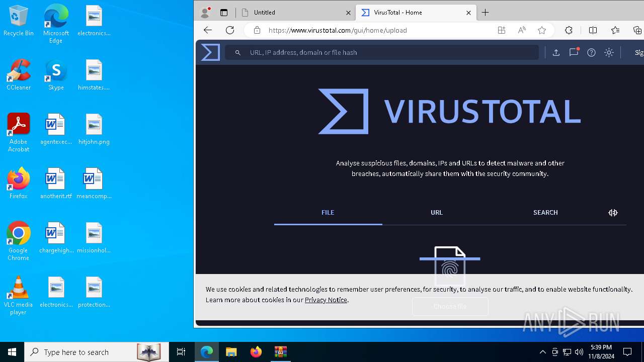Toggle VirusTotal light/dark theme sun icon
The image size is (644, 362).
click(609, 52)
